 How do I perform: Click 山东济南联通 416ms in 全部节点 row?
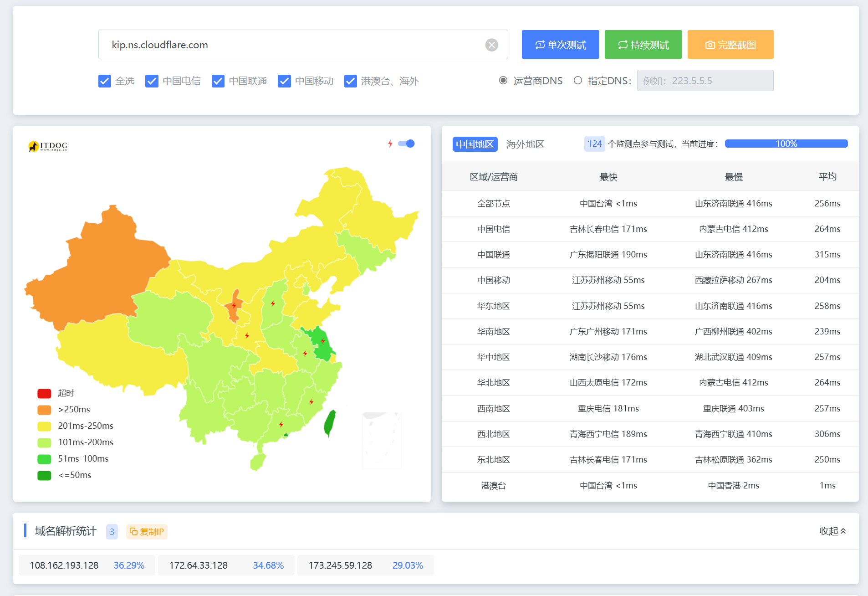point(734,203)
